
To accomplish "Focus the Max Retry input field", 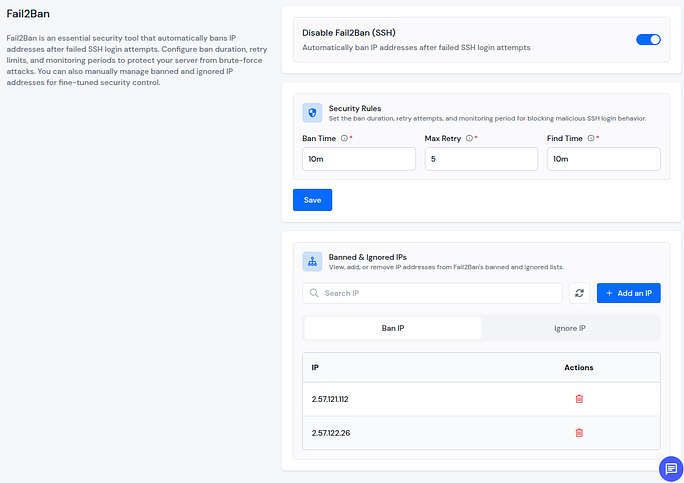I will (481, 159).
